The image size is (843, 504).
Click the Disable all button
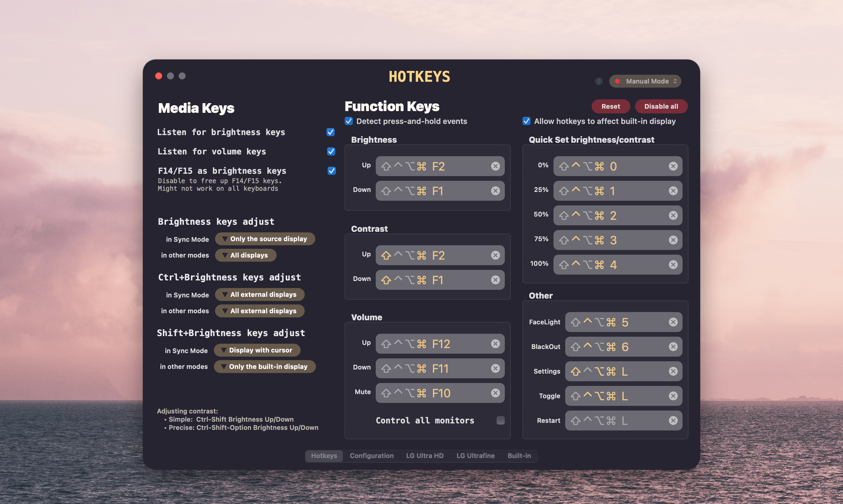pyautogui.click(x=661, y=106)
